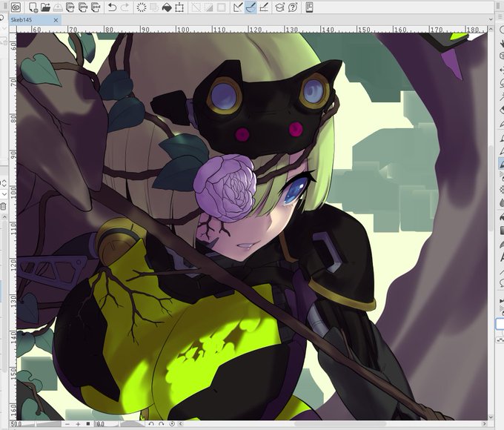This screenshot has width=504, height=430.
Task: Toggle Snap to Ruler
Action: (x=238, y=7)
